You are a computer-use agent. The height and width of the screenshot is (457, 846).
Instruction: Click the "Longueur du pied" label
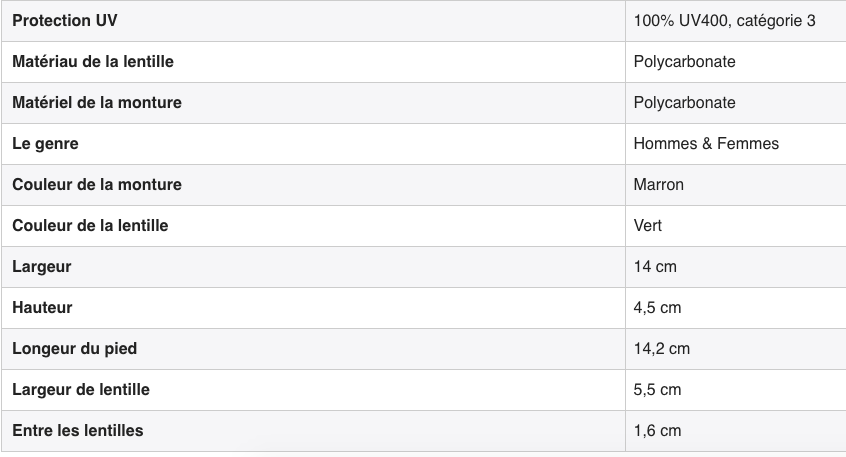(x=75, y=349)
